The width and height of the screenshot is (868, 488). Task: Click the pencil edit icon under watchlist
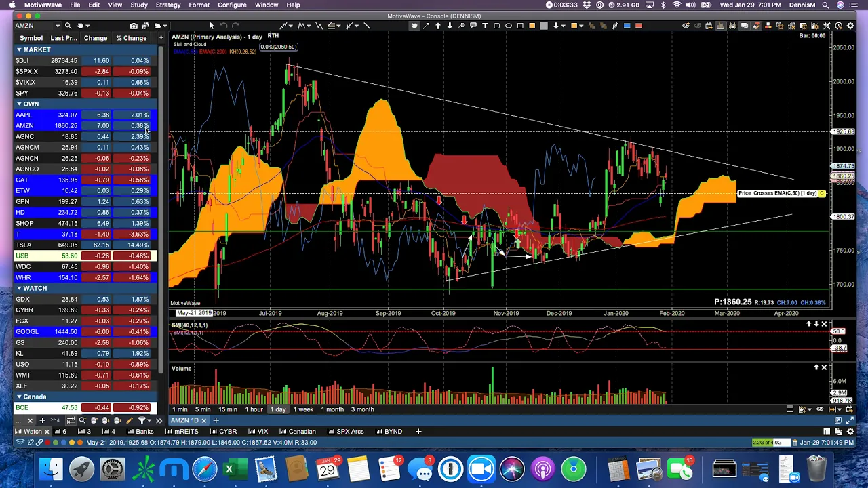tap(129, 420)
